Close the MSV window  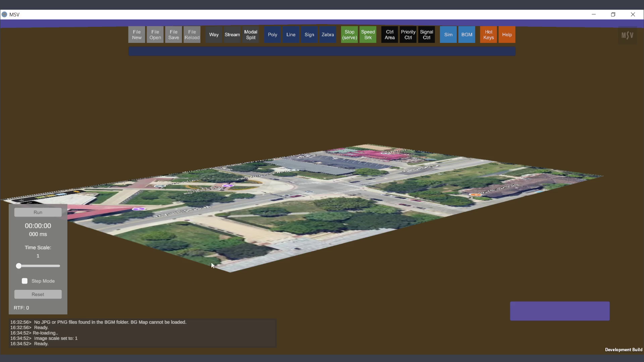click(633, 14)
